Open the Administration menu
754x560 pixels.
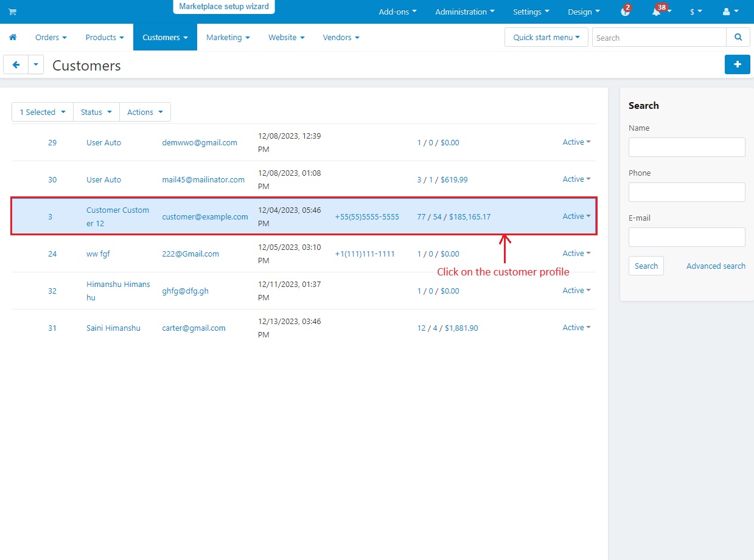[465, 12]
